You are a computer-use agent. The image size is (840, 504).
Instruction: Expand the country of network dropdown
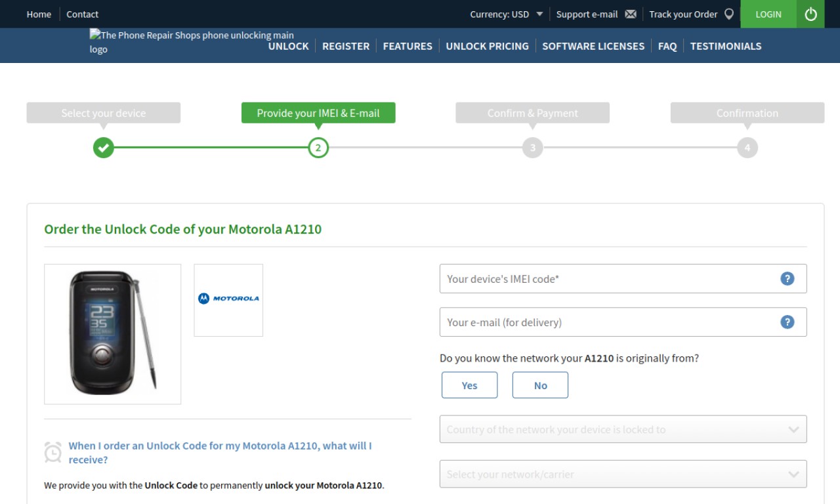point(623,429)
